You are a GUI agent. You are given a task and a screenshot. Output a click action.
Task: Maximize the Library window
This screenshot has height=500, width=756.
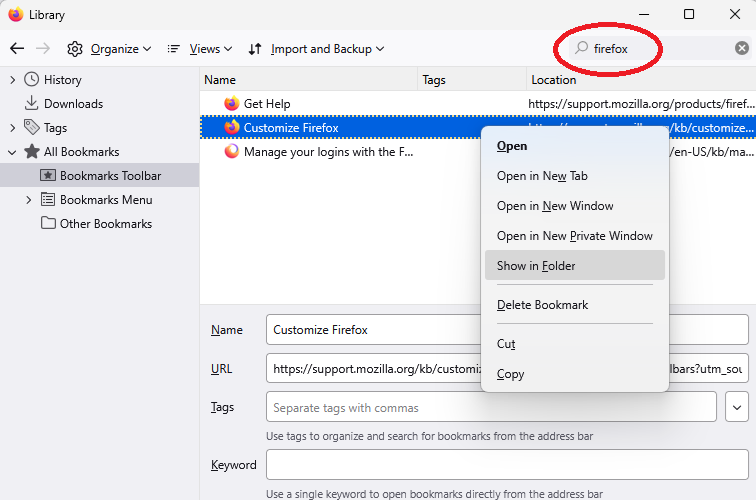tap(689, 14)
